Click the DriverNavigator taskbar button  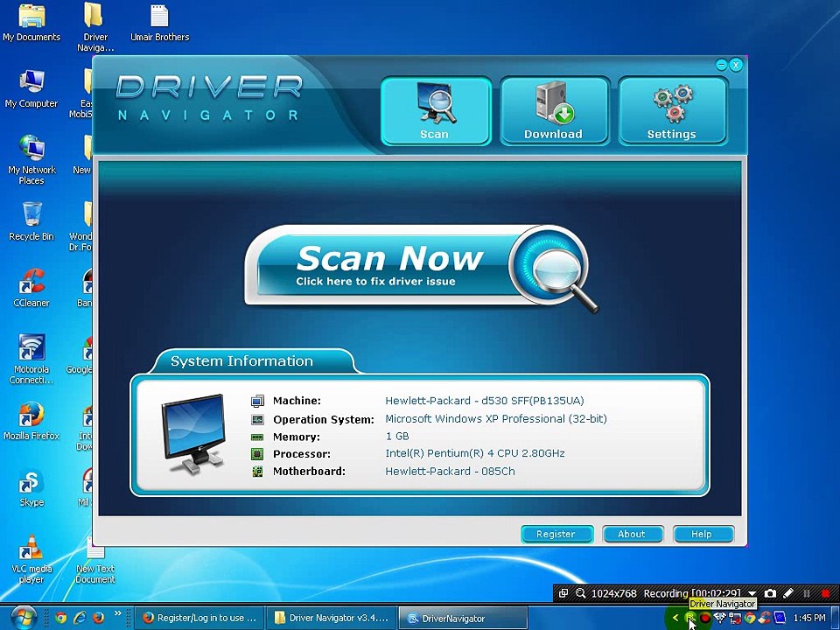click(x=464, y=618)
